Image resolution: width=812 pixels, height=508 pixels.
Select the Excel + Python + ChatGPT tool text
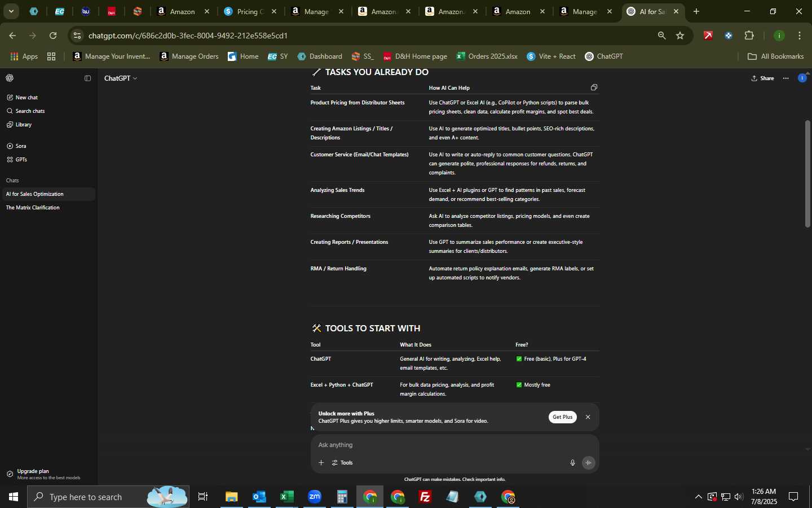point(342,385)
